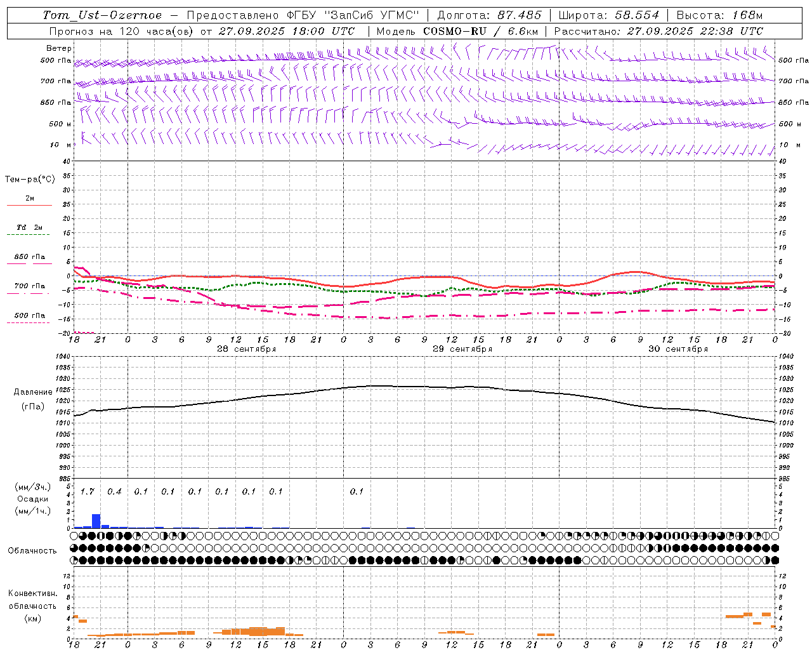The height and width of the screenshot is (650, 812).
Task: Click the Ветер wind panel label
Action: [x=59, y=48]
